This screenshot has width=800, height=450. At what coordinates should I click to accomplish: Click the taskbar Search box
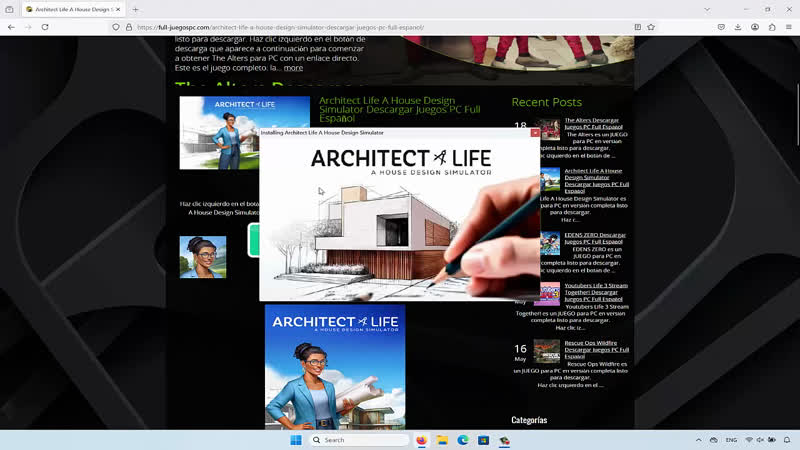click(x=359, y=440)
